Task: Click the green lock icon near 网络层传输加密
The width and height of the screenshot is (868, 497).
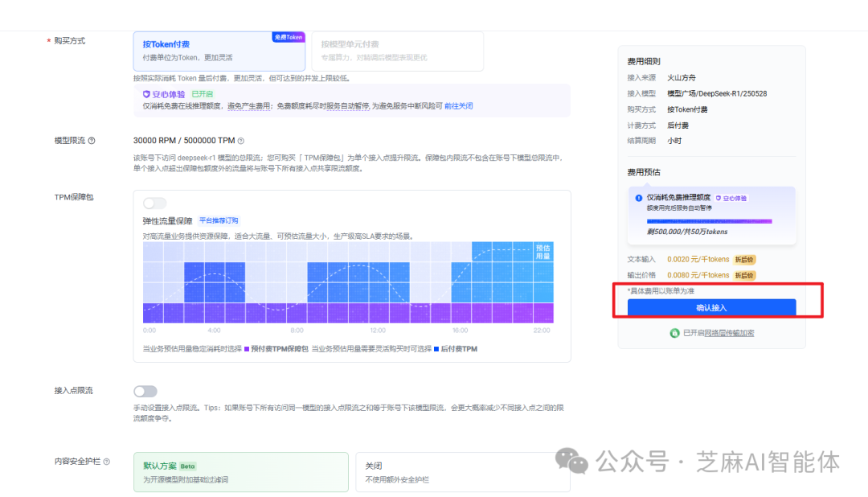Action: point(675,332)
